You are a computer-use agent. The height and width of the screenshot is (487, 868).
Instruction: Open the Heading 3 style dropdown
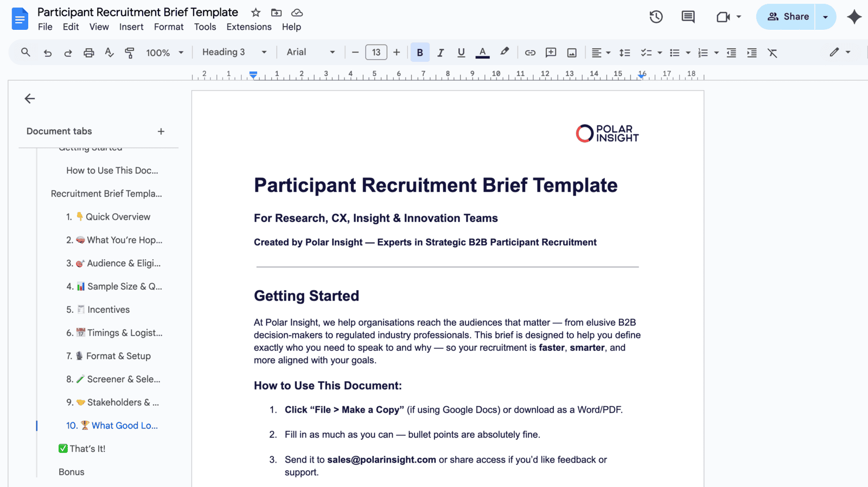pos(234,52)
